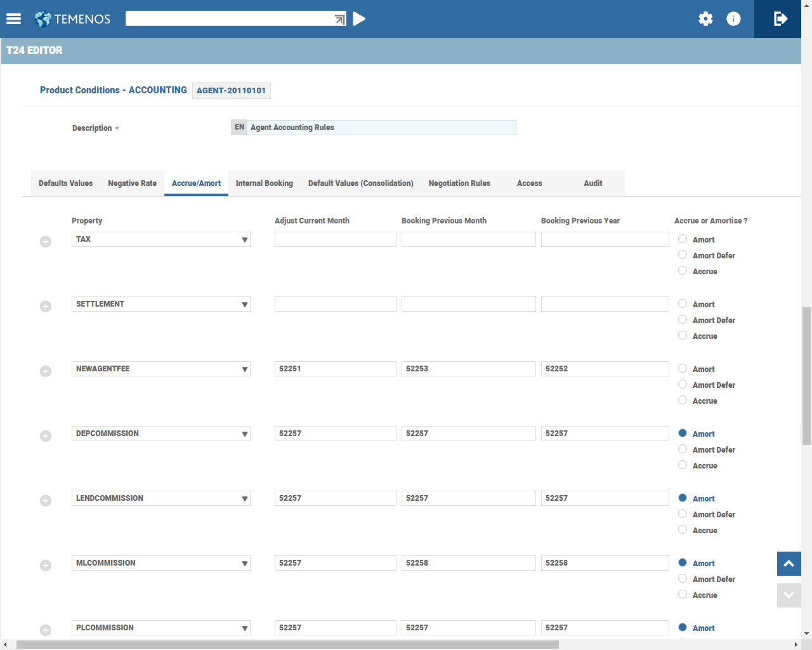Click the information icon in header

point(733,19)
